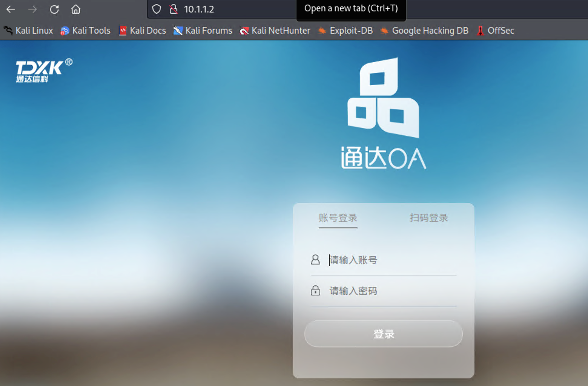Click the forward navigation arrow
The height and width of the screenshot is (386, 588).
pos(32,9)
